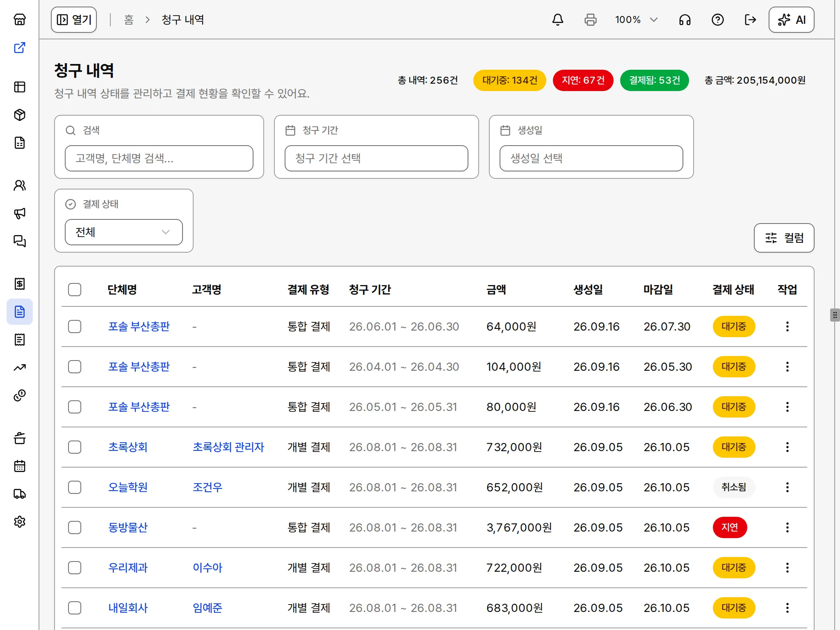Go to 홈 breadcrumb
This screenshot has width=840, height=630.
pyautogui.click(x=129, y=20)
